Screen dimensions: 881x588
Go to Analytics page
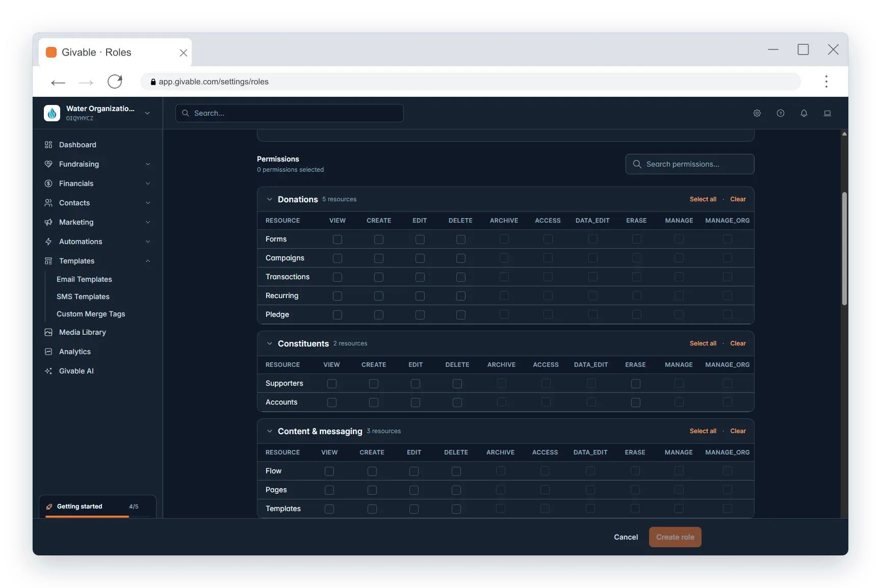(75, 352)
